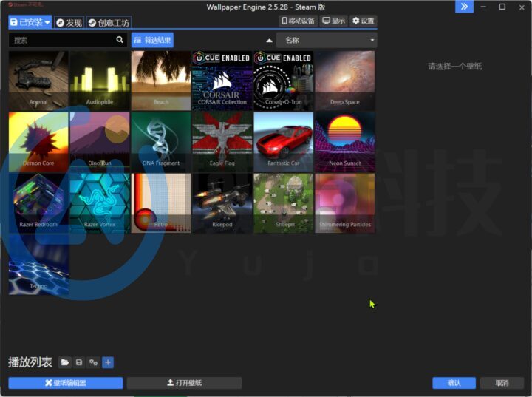
Task: Select the Audiophile wallpaper
Action: [100, 81]
